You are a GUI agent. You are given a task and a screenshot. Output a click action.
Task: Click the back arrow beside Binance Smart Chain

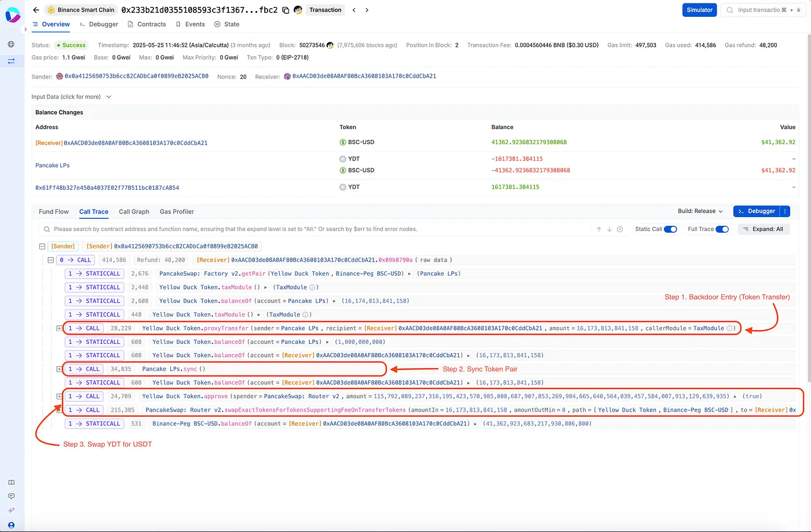tap(35, 10)
